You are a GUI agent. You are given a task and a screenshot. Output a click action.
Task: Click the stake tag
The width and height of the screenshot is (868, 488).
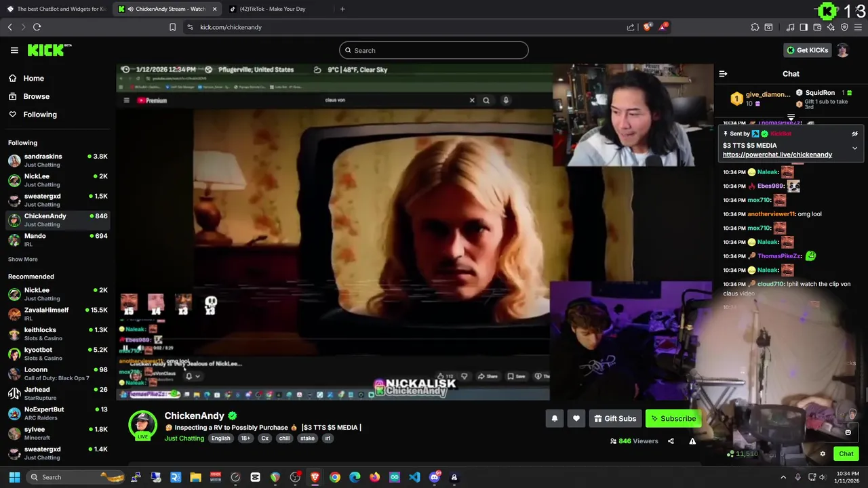pyautogui.click(x=307, y=439)
